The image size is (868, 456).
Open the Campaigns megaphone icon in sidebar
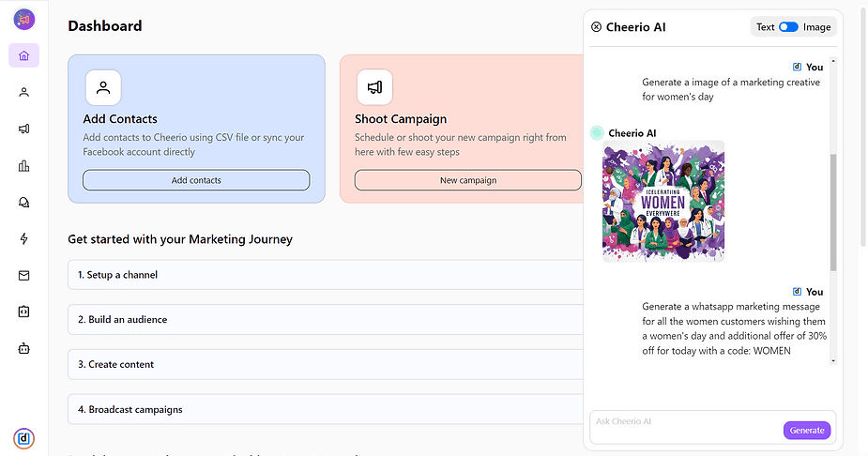23,129
